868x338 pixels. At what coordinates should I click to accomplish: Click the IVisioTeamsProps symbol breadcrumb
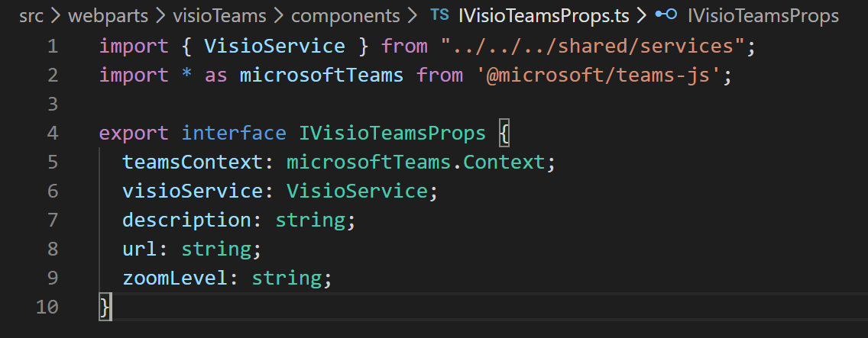(x=763, y=16)
